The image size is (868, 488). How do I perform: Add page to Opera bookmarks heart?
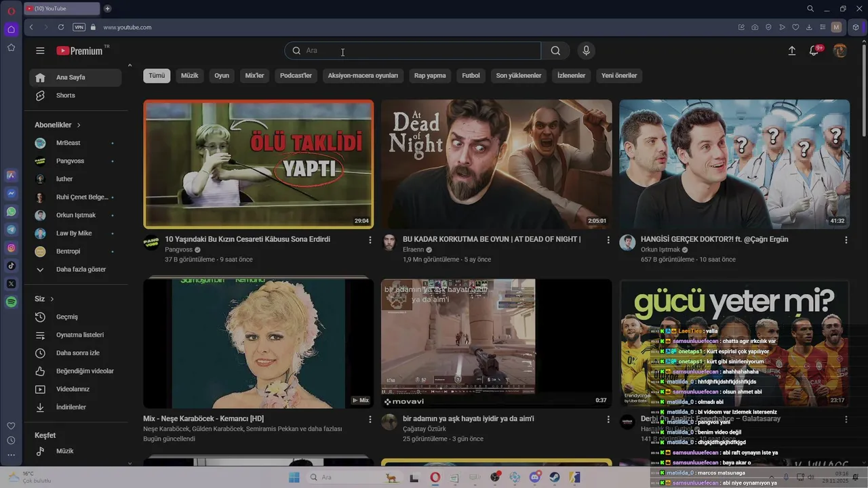click(x=795, y=27)
